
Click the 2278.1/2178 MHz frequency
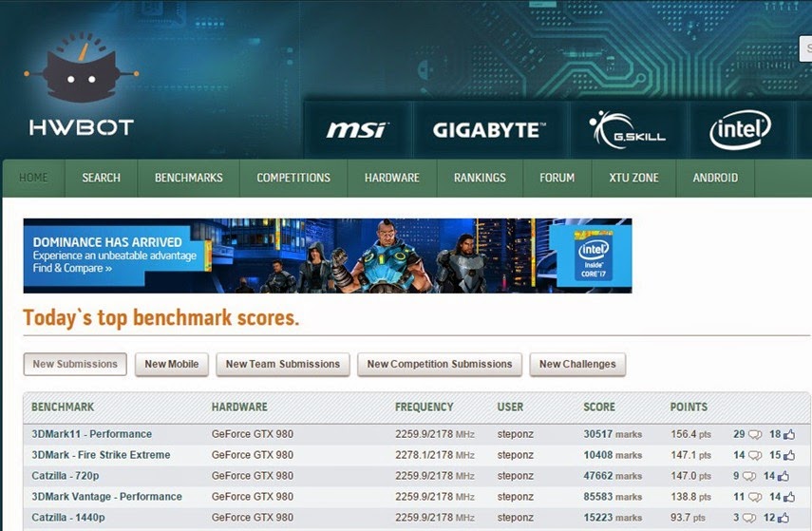(435, 455)
